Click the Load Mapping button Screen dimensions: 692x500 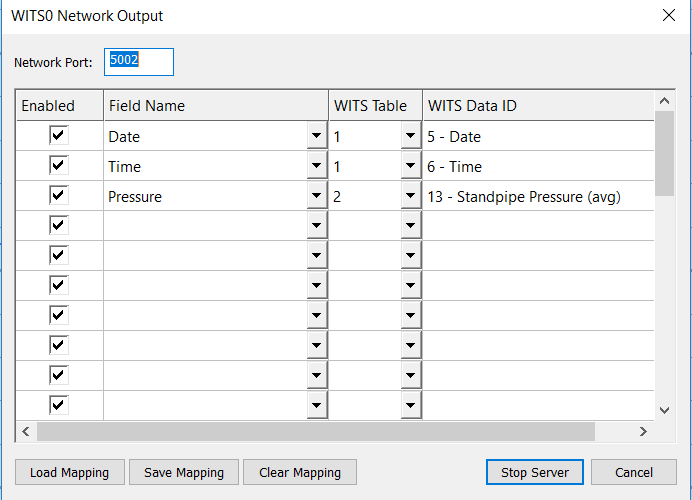tap(69, 472)
